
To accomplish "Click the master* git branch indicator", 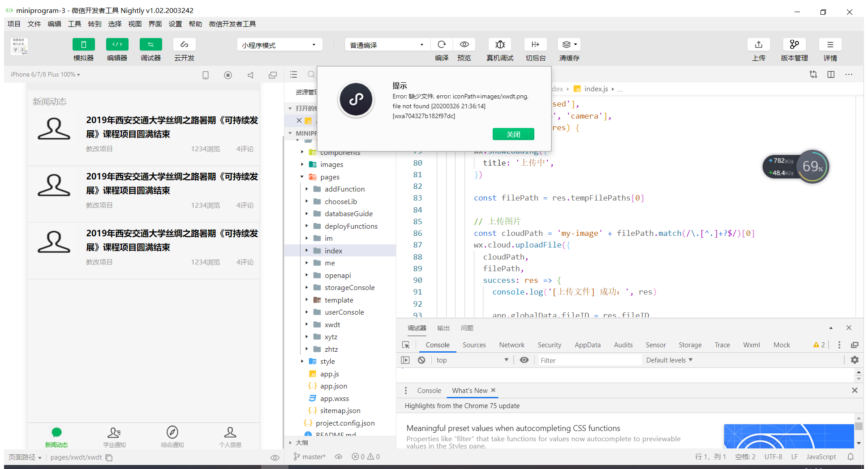I will coord(309,457).
